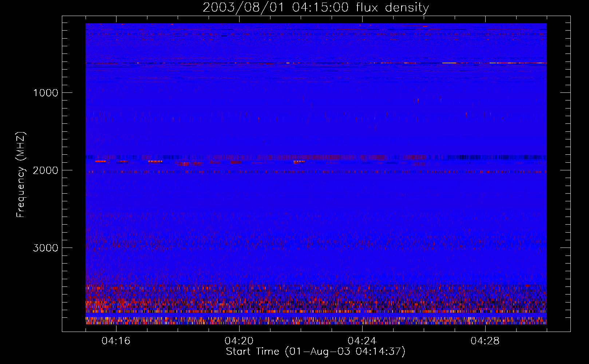Click the 04:16 time tick label
Image resolution: width=589 pixels, height=364 pixels.
pos(116,341)
